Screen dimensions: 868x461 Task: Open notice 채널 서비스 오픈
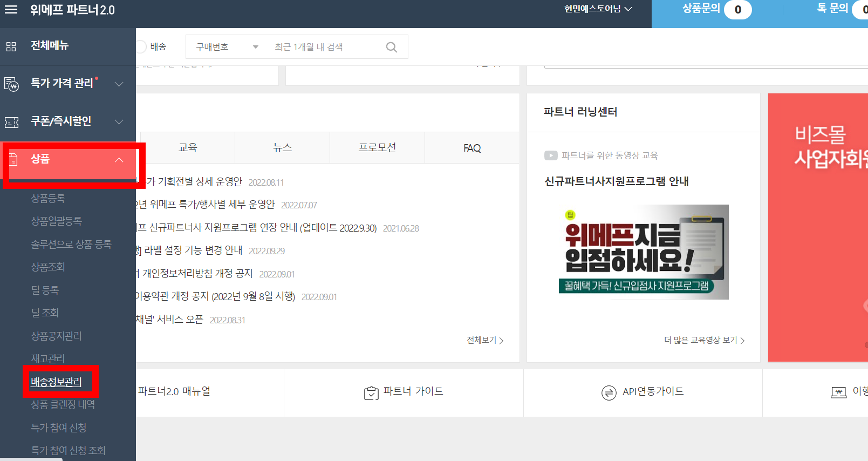pyautogui.click(x=169, y=320)
